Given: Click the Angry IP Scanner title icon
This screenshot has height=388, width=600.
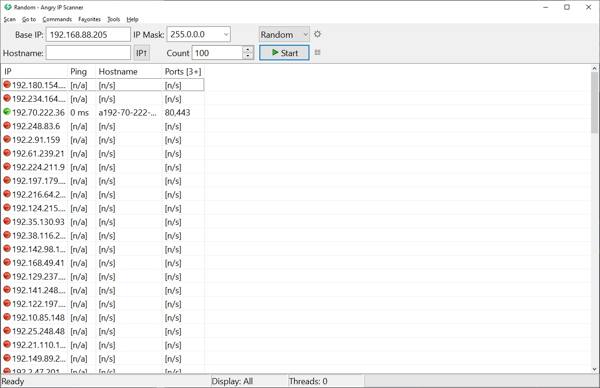Looking at the screenshot, I should (x=7, y=7).
